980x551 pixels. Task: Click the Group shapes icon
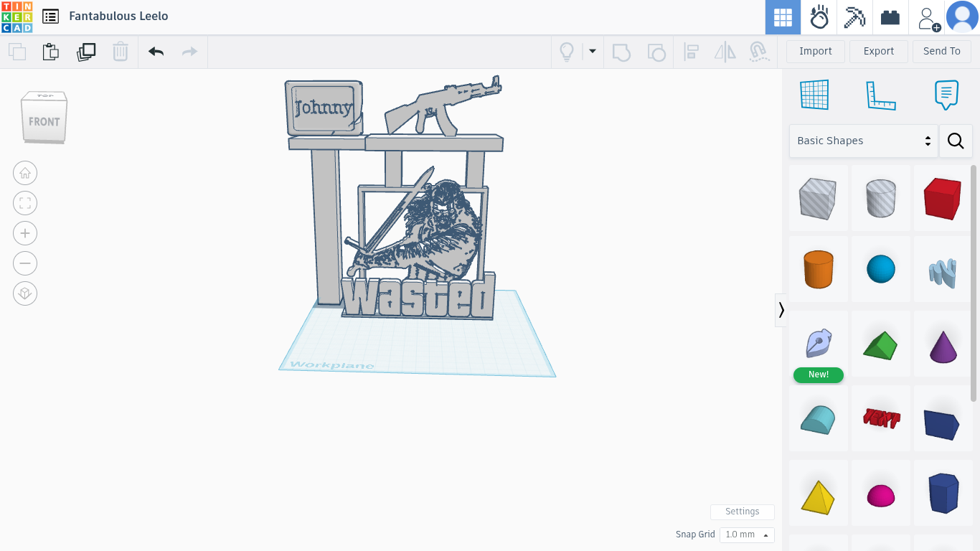click(621, 52)
